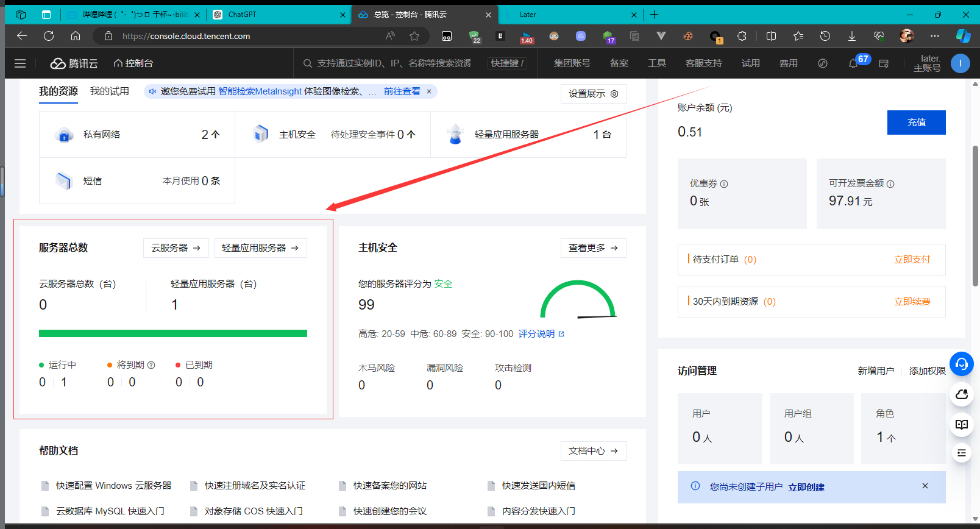The height and width of the screenshot is (529, 980).
Task: Click the help icon beside 将到期
Action: 151,365
